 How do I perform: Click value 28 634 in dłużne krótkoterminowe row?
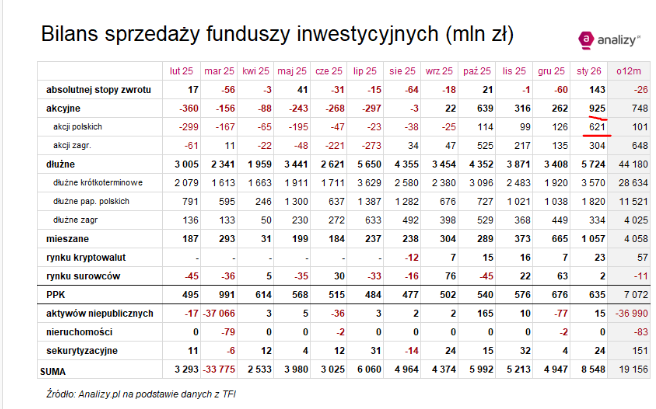(633, 183)
